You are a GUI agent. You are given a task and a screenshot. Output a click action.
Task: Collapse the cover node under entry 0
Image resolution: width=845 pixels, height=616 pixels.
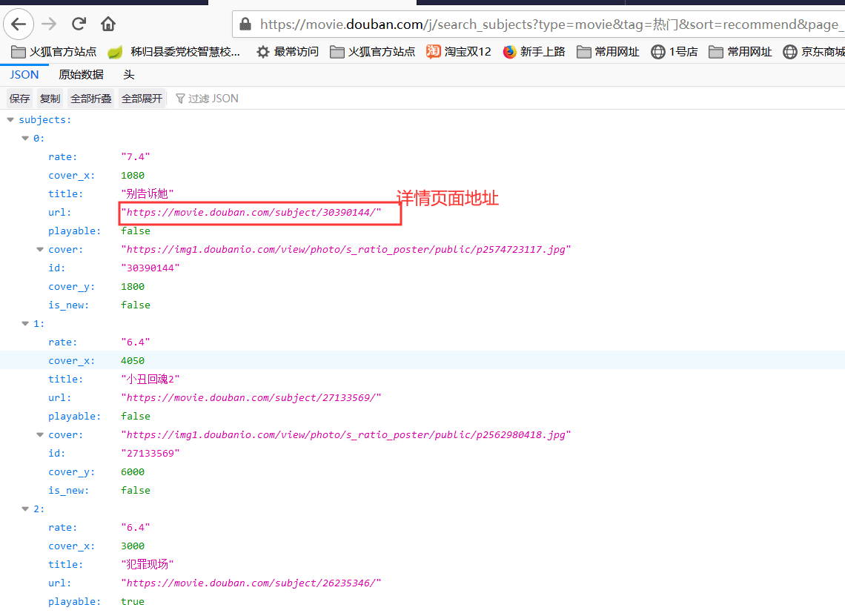(39, 249)
